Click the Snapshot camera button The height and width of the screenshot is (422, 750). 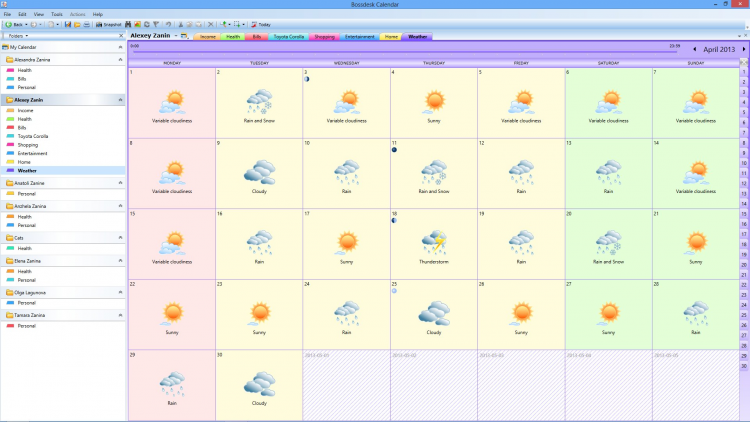click(x=109, y=24)
